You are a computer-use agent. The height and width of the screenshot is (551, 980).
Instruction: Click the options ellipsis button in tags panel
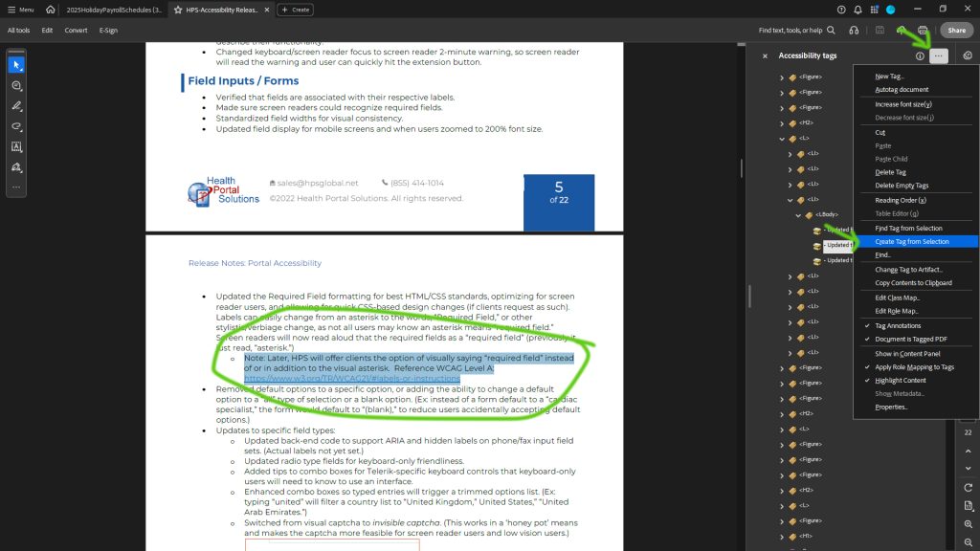(939, 55)
